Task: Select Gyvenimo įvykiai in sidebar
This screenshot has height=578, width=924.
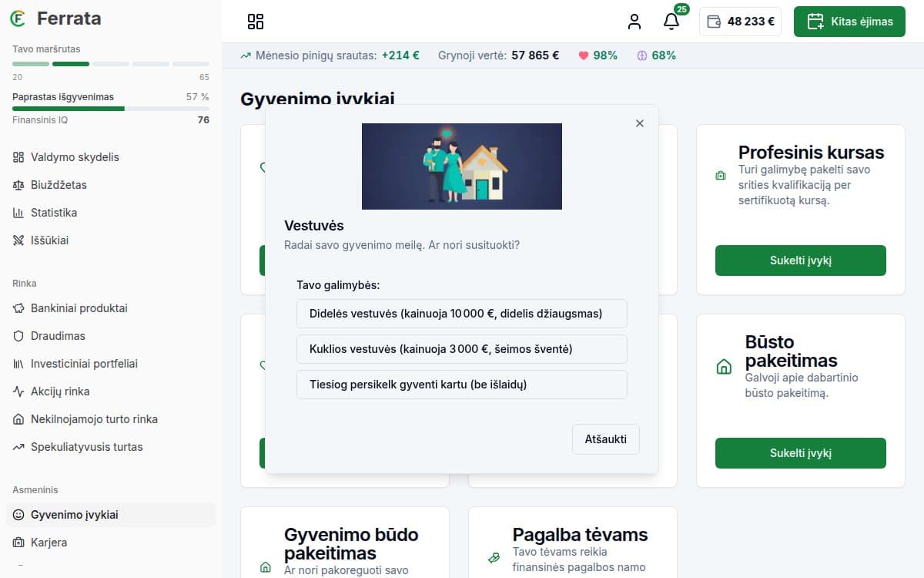Action: pos(111,515)
